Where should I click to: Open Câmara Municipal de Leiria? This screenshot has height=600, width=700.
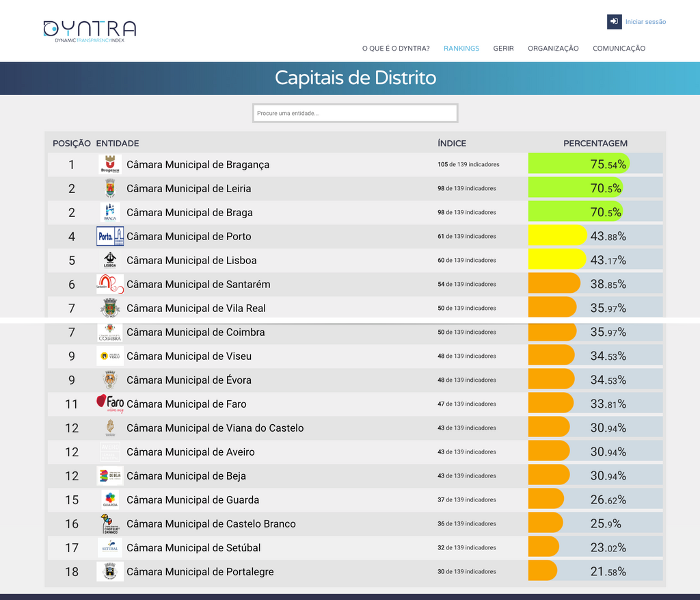tap(189, 189)
